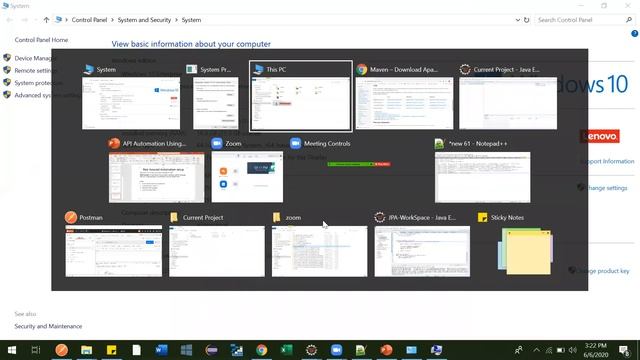Click the Postman icon in task switcher
Screen dimensions: 640x360
coord(71,218)
